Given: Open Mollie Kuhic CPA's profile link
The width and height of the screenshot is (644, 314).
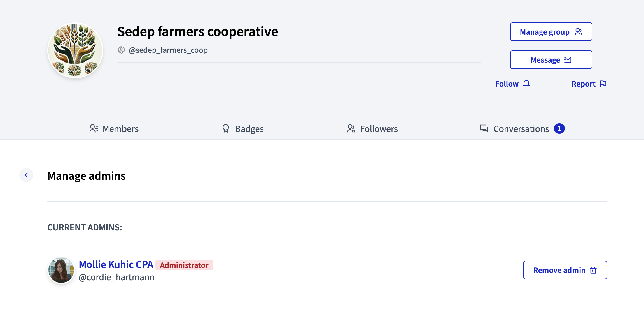Looking at the screenshot, I should (116, 264).
